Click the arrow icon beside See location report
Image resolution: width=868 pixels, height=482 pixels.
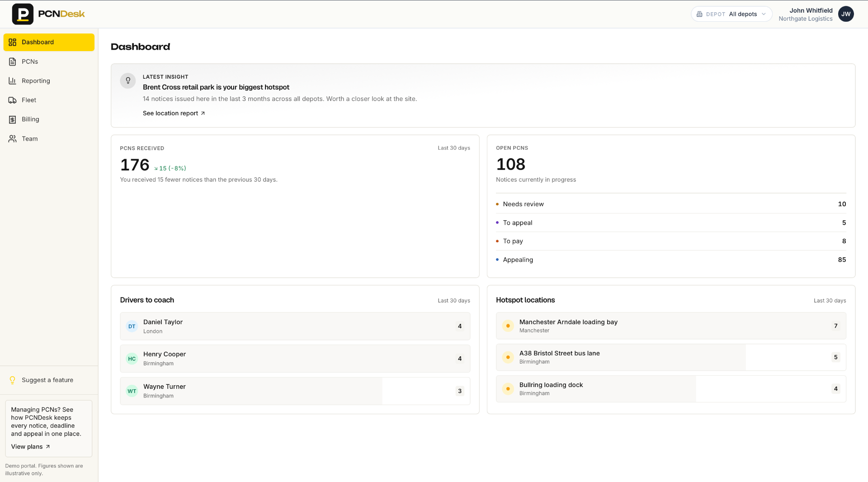pos(203,113)
